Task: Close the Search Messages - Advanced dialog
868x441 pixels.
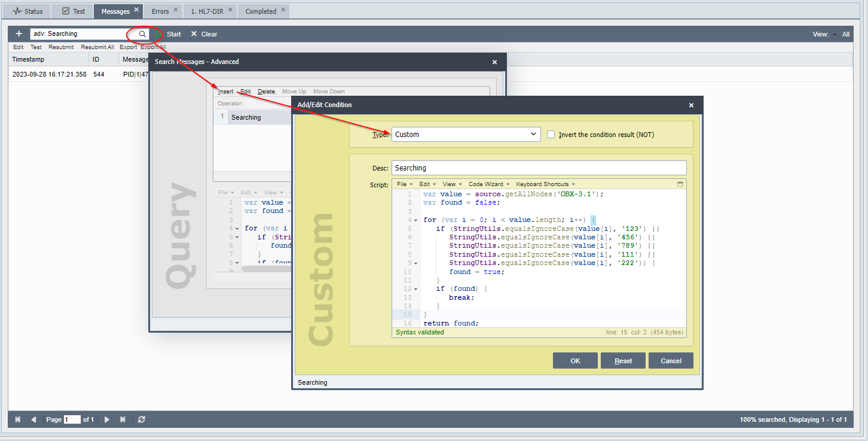Action: click(x=494, y=62)
